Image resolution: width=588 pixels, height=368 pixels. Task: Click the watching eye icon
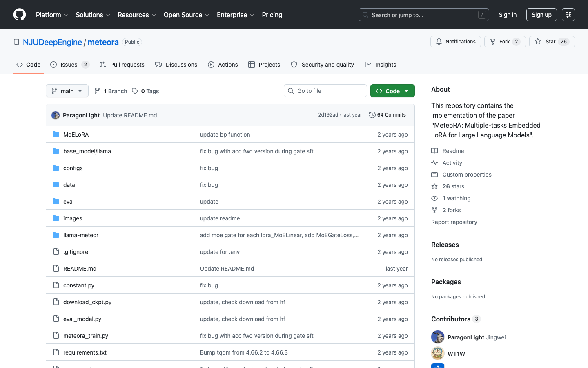[434, 198]
